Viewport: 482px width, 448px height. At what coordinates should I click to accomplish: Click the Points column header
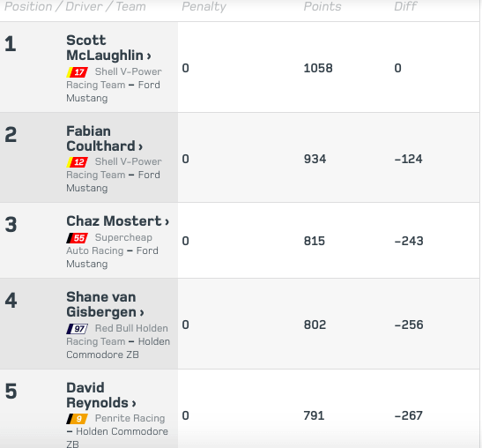click(x=323, y=6)
